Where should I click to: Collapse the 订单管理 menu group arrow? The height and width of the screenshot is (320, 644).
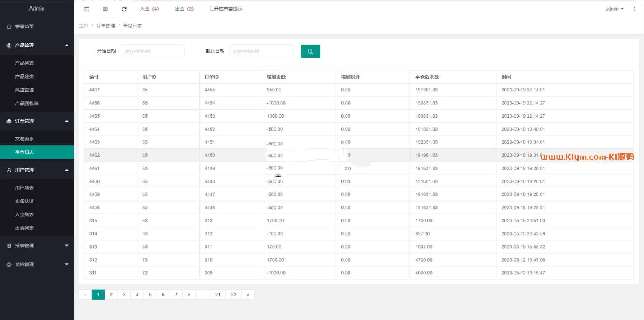point(67,121)
